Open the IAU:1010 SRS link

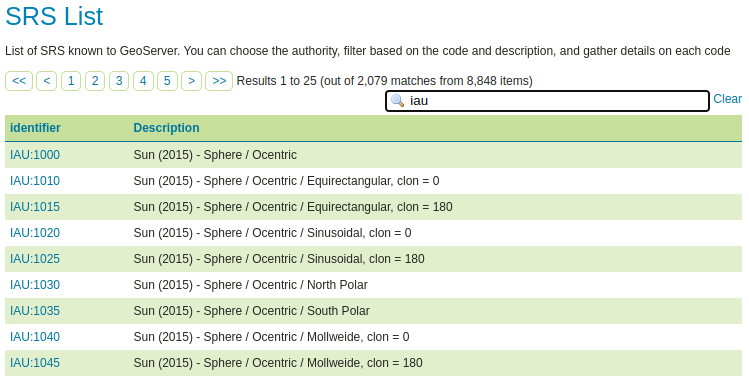tap(35, 181)
